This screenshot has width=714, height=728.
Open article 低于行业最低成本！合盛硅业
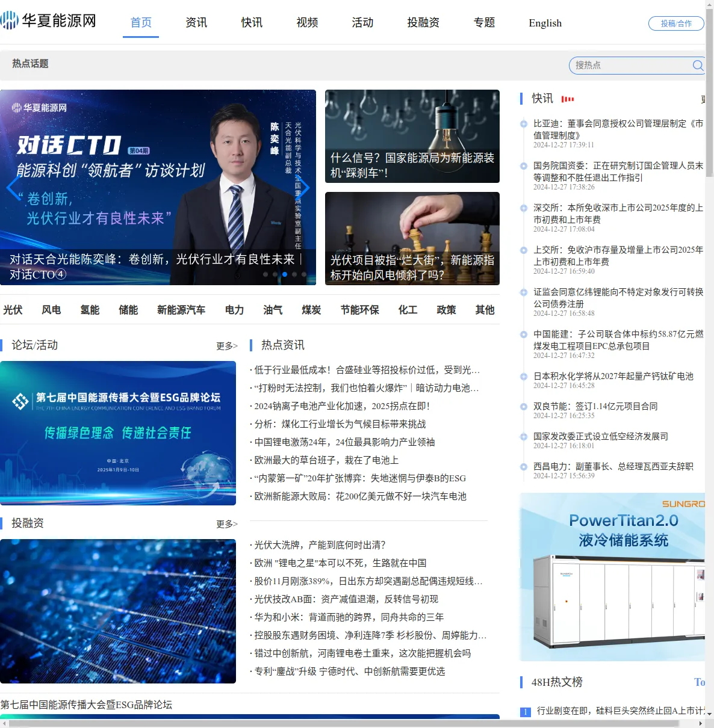[x=367, y=370]
